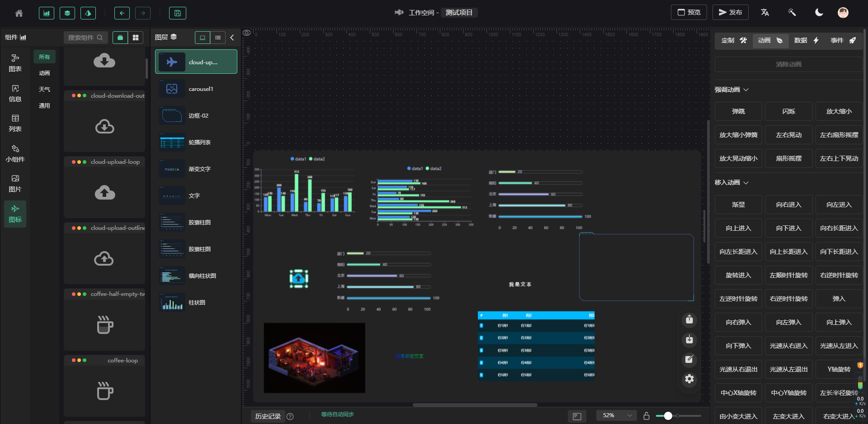Image resolution: width=868 pixels, height=424 pixels.
Task: Open the 定制 customize tab
Action: click(734, 40)
